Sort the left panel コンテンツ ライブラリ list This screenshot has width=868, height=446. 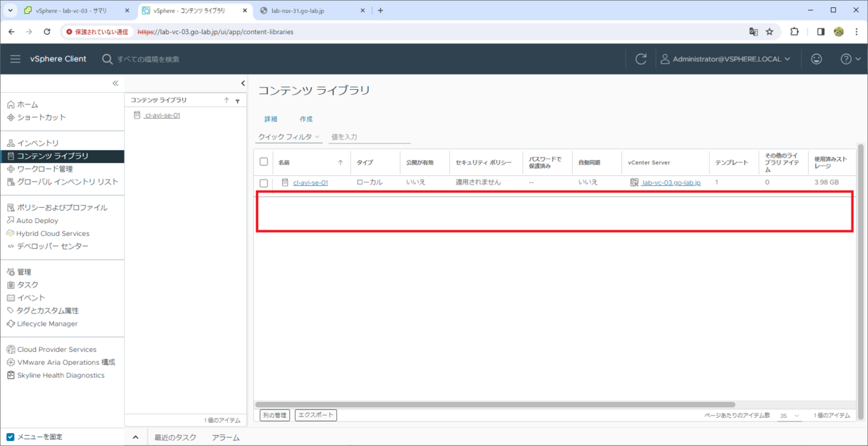pos(226,101)
